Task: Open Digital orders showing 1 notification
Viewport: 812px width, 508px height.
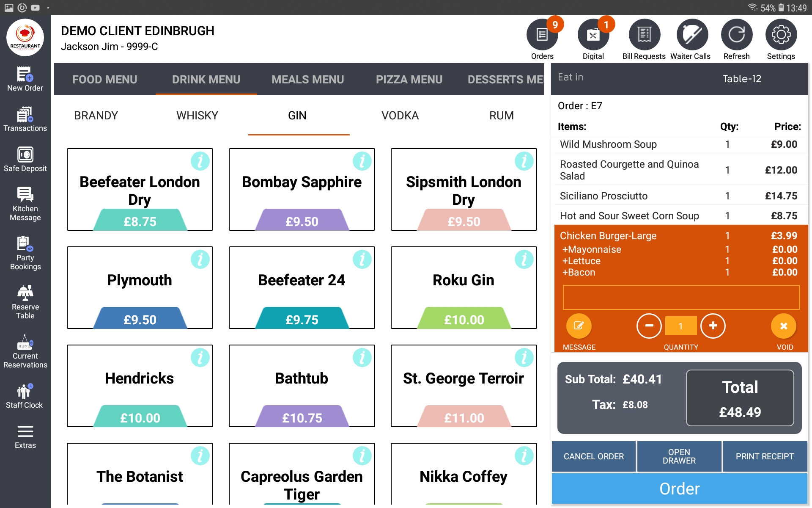Action: coord(593,34)
